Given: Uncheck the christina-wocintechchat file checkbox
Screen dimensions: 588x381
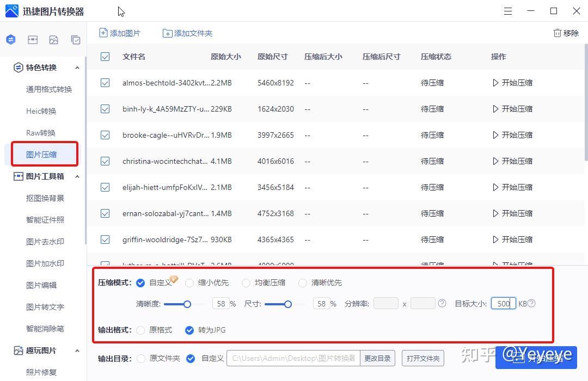Looking at the screenshot, I should pos(105,161).
